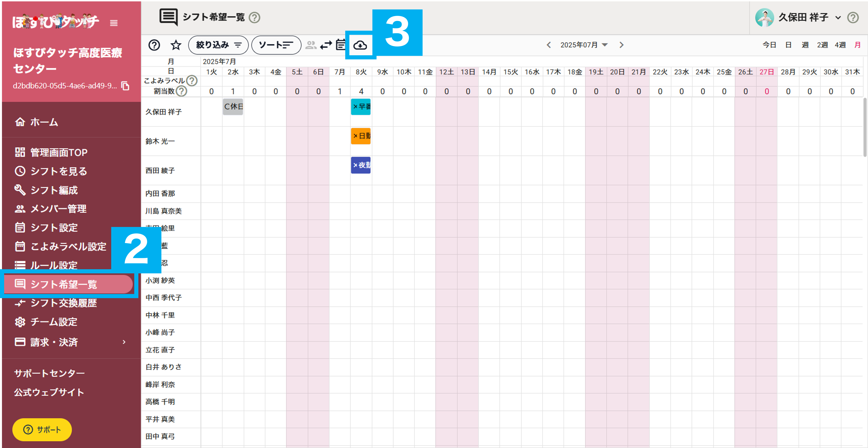This screenshot has width=868, height=448.
Task: Open メンバー管理 in sidebar
Action: click(58, 209)
